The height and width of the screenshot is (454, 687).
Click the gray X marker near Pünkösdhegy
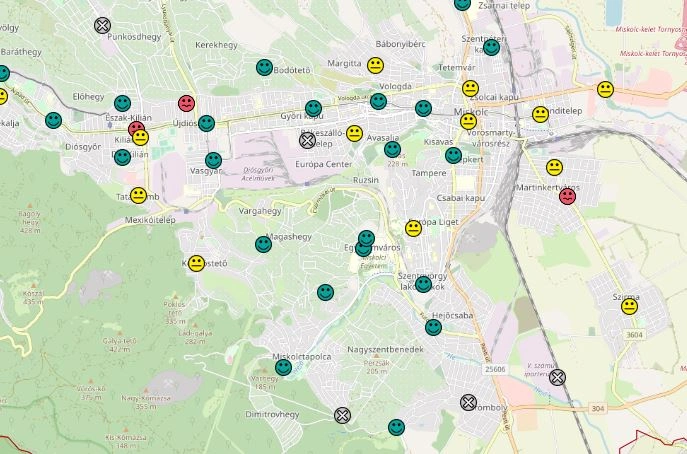(x=102, y=25)
